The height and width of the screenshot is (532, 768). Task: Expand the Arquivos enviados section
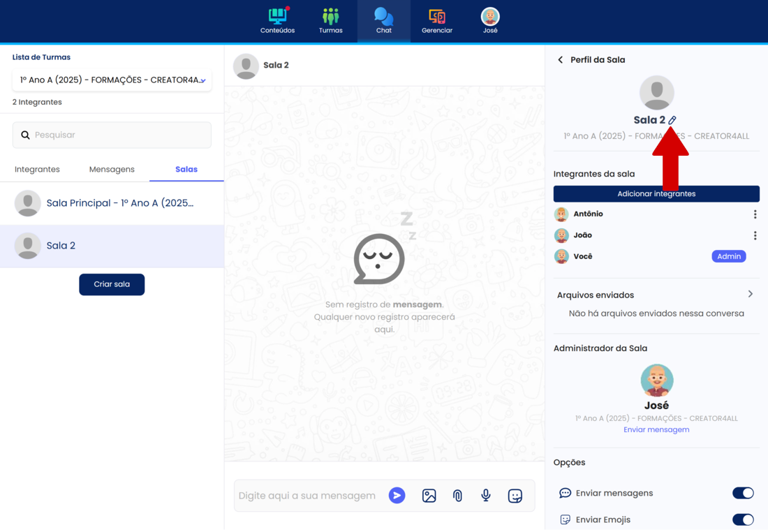coord(750,295)
